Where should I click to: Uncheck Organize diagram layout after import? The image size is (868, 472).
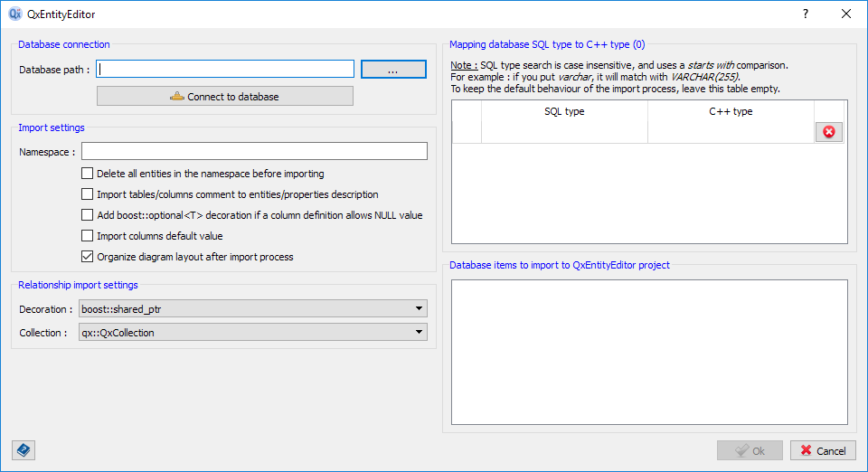pyautogui.click(x=88, y=257)
